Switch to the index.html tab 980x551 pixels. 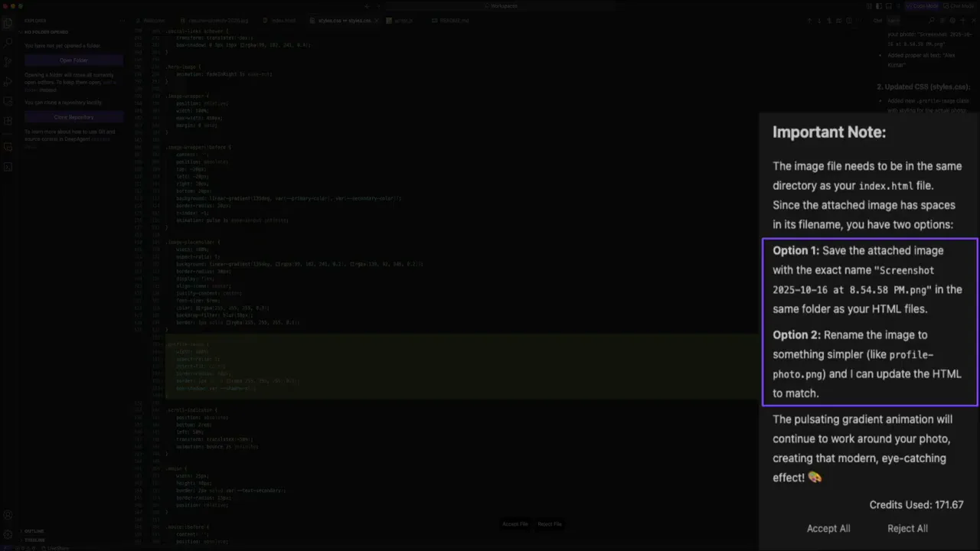278,21
